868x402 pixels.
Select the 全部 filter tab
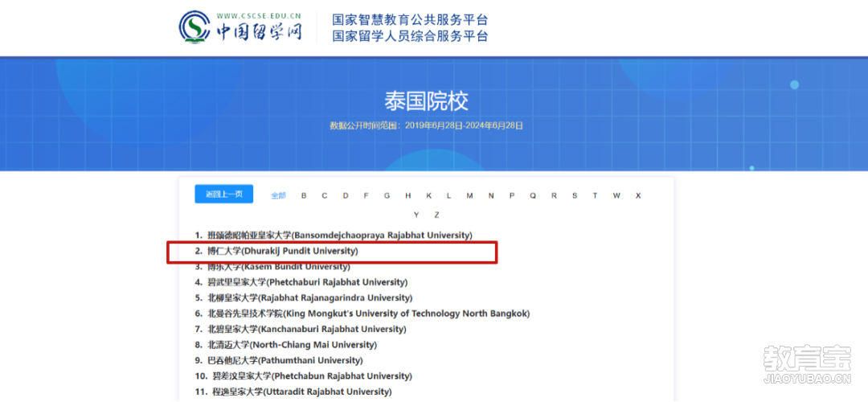(x=278, y=195)
